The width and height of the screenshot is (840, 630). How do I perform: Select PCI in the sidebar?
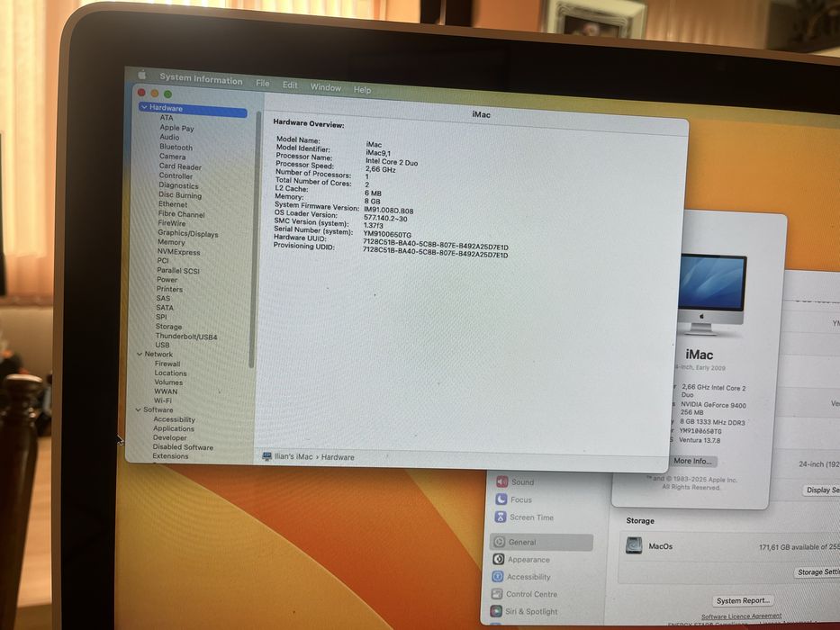coord(163,260)
